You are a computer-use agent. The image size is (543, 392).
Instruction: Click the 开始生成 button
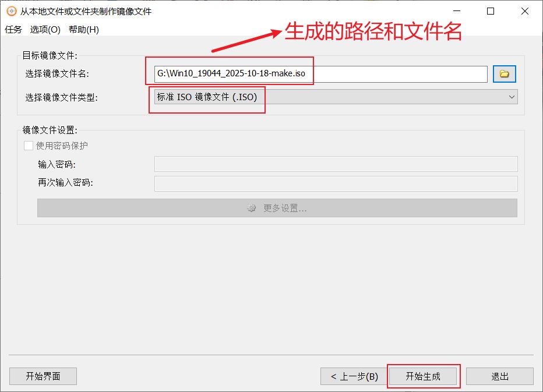pyautogui.click(x=423, y=376)
